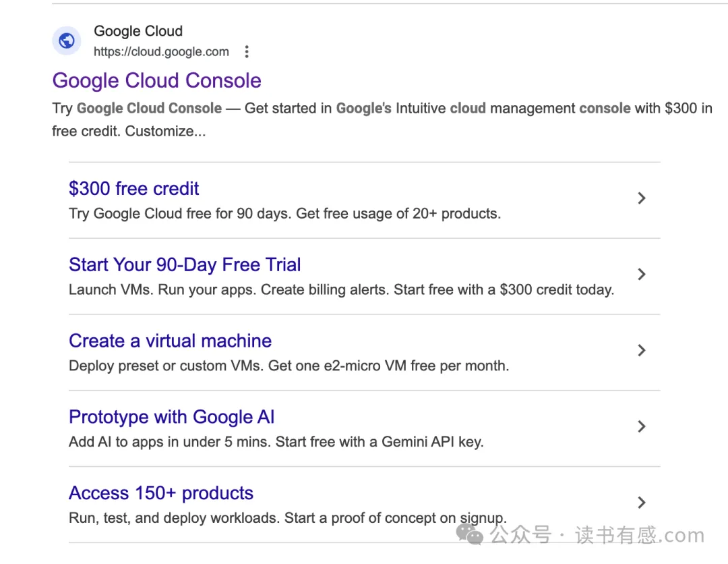Open the Create a virtual machine link
Screen dimensions: 728x564
tap(170, 341)
